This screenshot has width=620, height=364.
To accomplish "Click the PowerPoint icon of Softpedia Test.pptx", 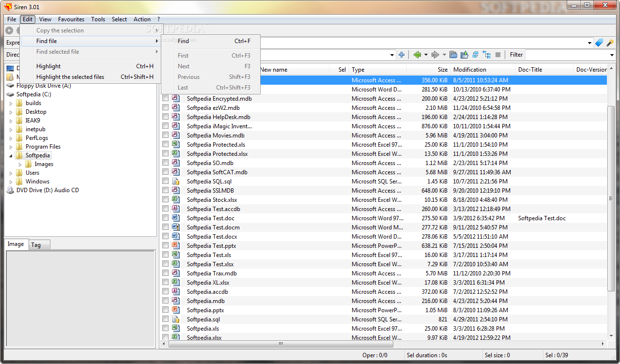I will tap(176, 246).
